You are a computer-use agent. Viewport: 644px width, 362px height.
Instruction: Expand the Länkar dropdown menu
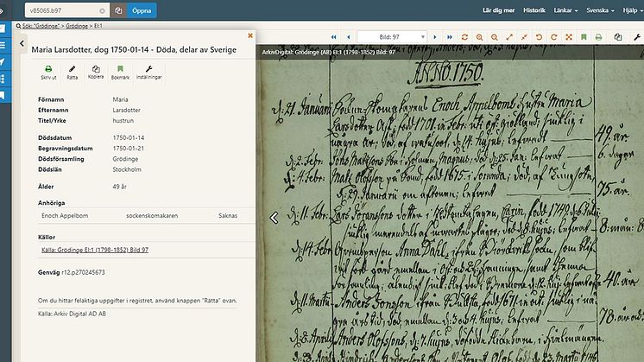(565, 10)
